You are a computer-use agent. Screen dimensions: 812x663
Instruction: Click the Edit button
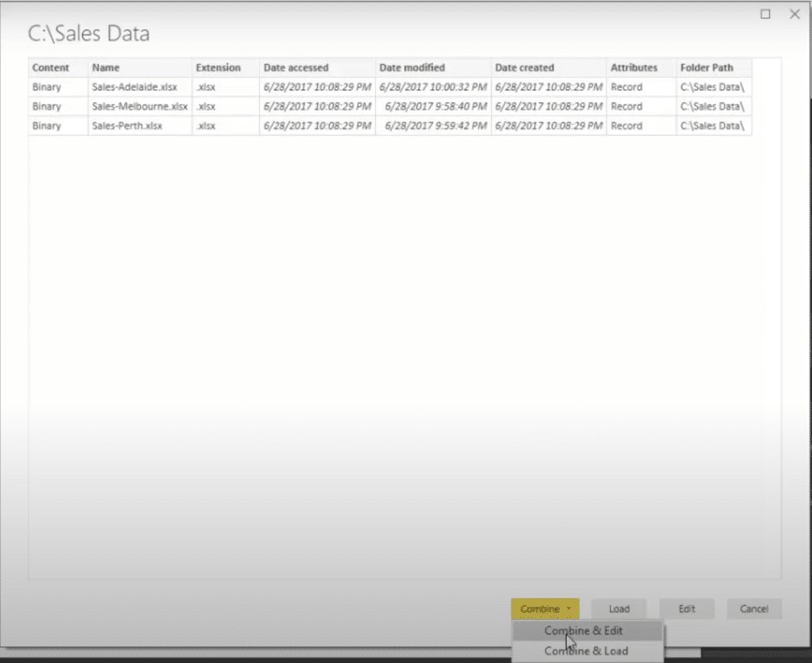(x=687, y=609)
